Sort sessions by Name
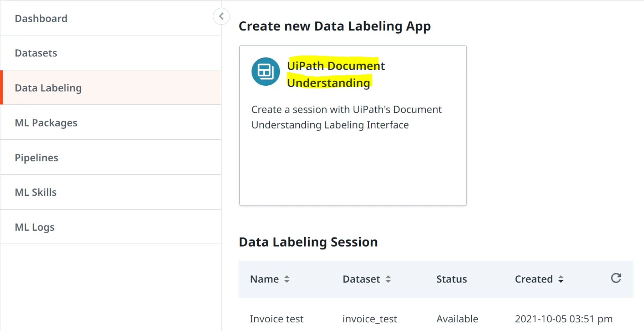This screenshot has width=644, height=331. 287,279
